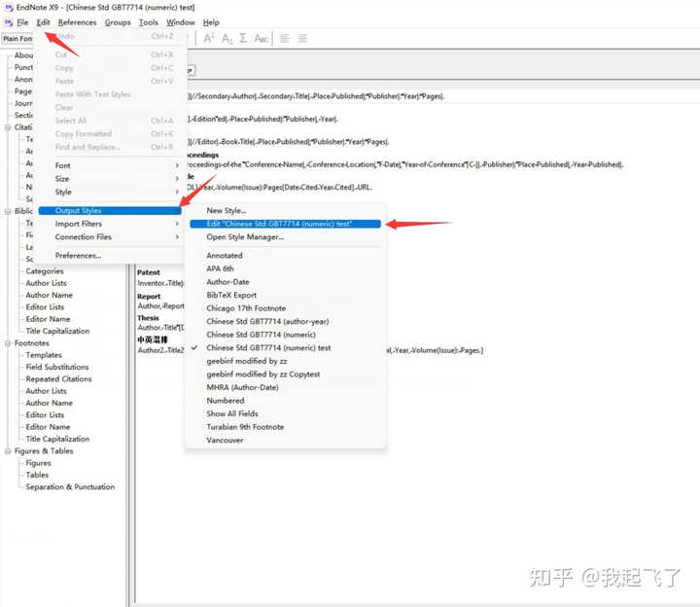
Task: Open the Help menu
Action: 211,22
